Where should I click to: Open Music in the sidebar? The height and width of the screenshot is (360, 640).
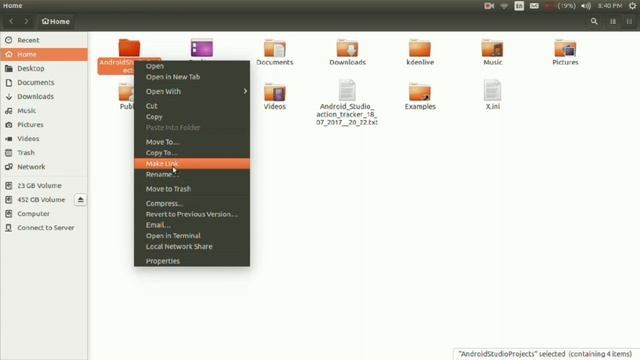point(44,111)
